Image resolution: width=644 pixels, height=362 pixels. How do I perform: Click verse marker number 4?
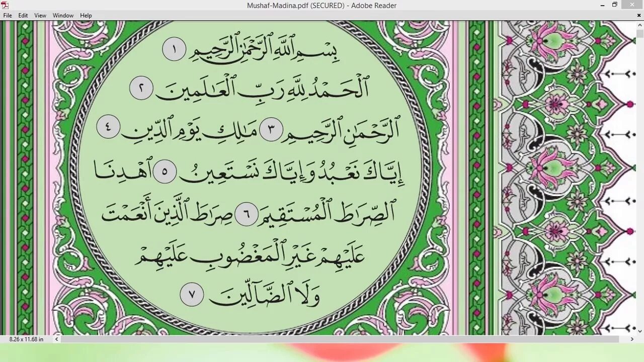coord(108,127)
